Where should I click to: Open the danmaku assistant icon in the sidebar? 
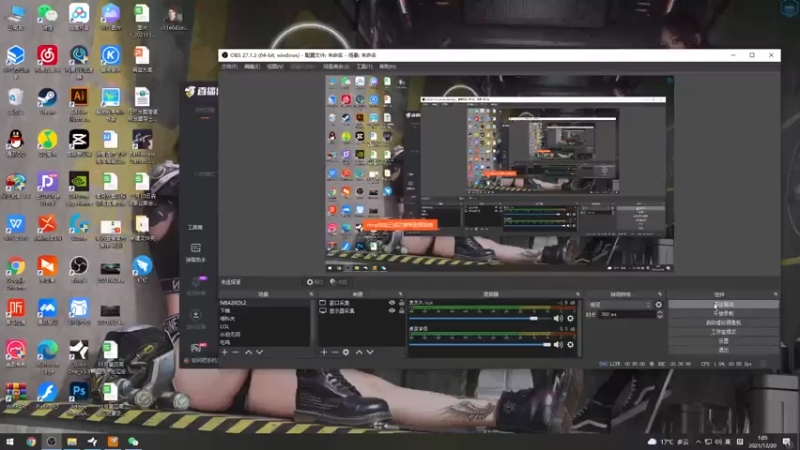196,252
